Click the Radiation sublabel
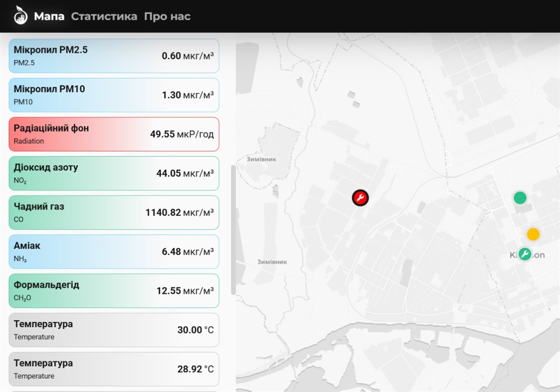Viewport: 560px width, 392px height. (29, 141)
